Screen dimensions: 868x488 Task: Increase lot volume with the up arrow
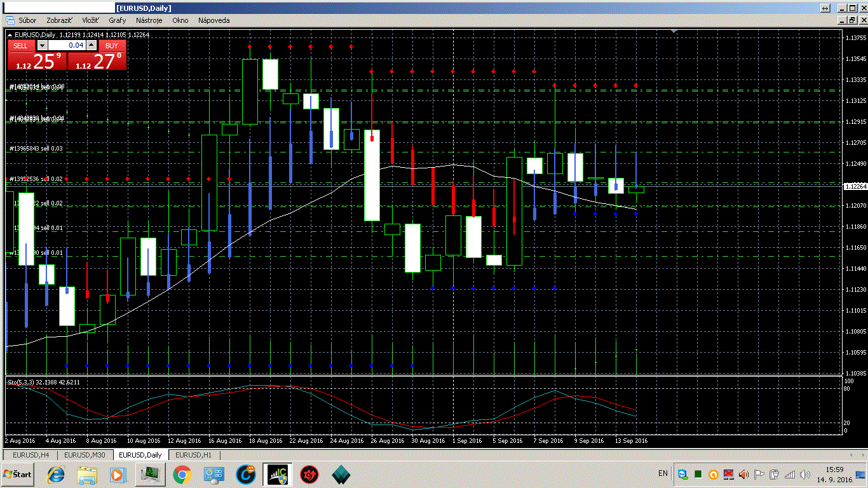coord(92,45)
